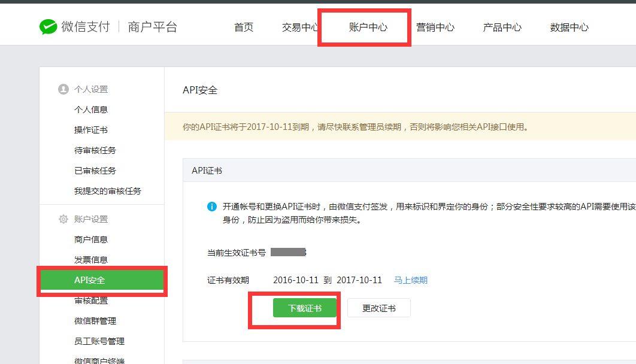Open the 产品中心 tab
The width and height of the screenshot is (636, 364).
pyautogui.click(x=502, y=28)
